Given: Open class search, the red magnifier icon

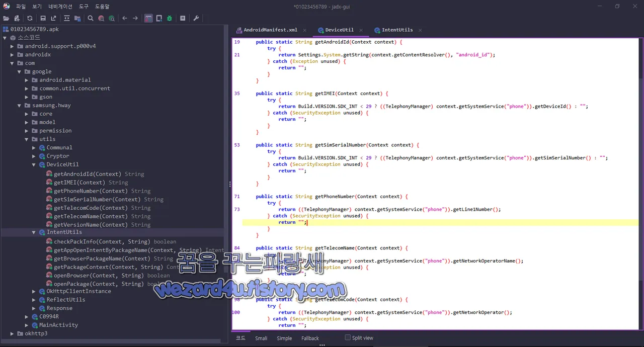Looking at the screenshot, I should (x=101, y=18).
